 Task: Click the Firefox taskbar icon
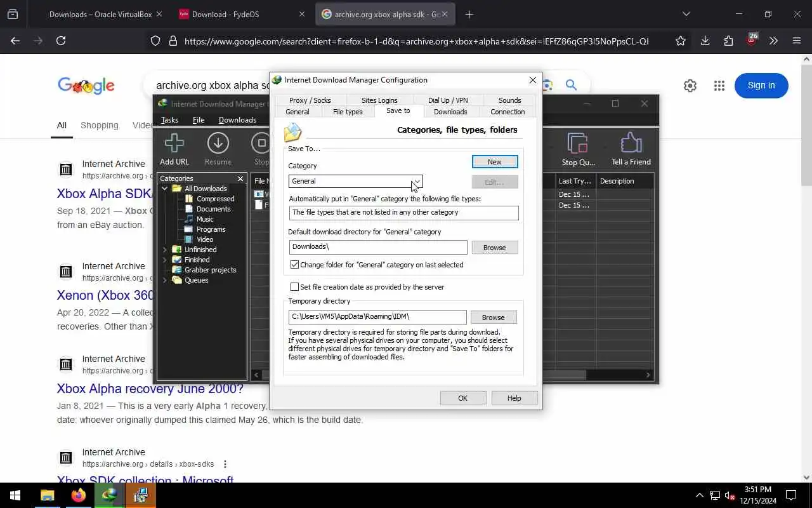[x=78, y=495]
